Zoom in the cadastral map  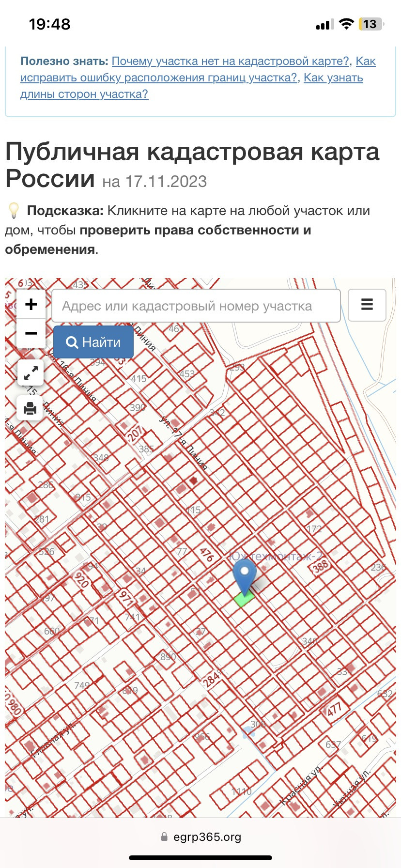(x=31, y=304)
